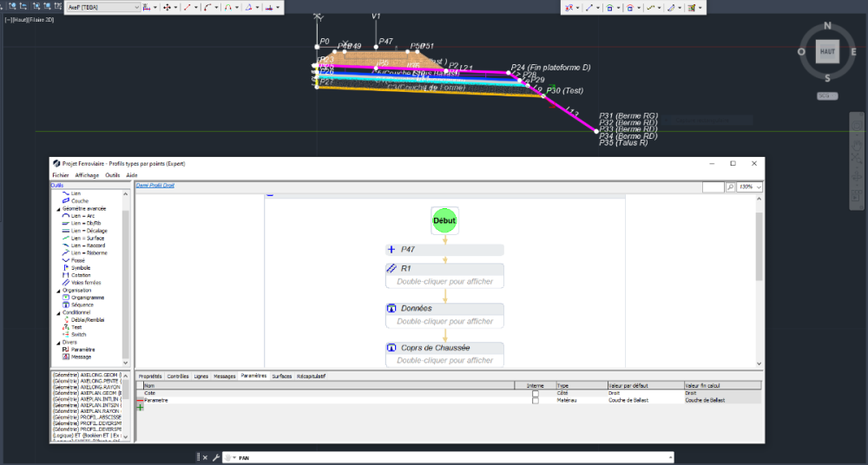Screen dimensions: 868x465
Task: Select the Lien = Risberme tool
Action: click(x=85, y=253)
